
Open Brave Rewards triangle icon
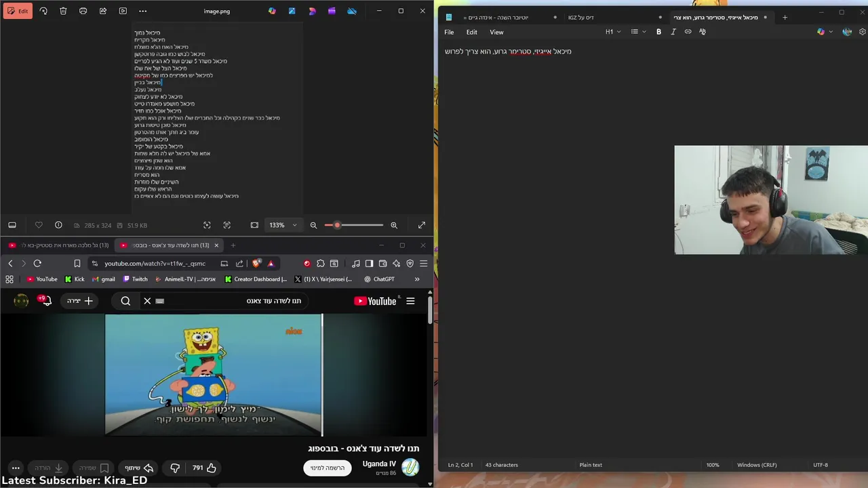click(271, 264)
